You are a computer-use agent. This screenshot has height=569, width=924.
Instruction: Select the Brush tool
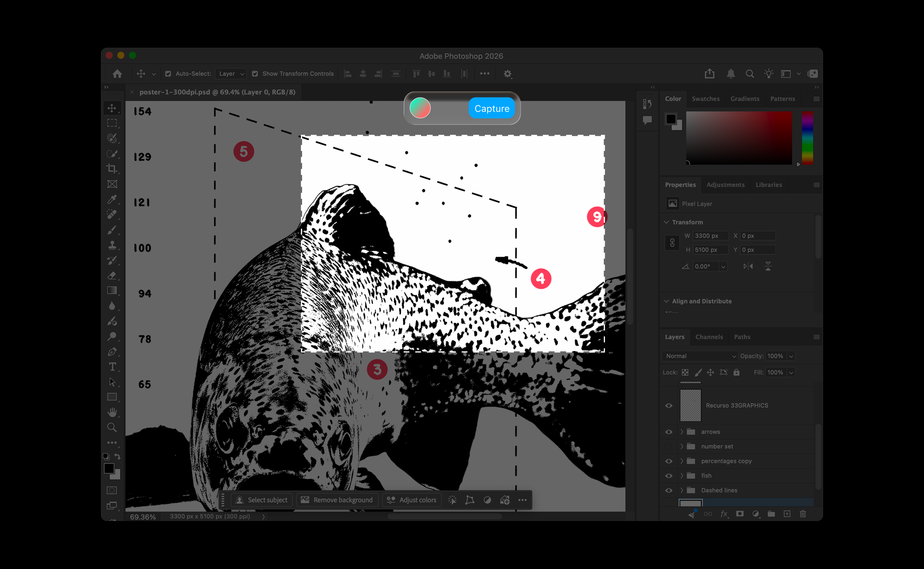point(112,230)
